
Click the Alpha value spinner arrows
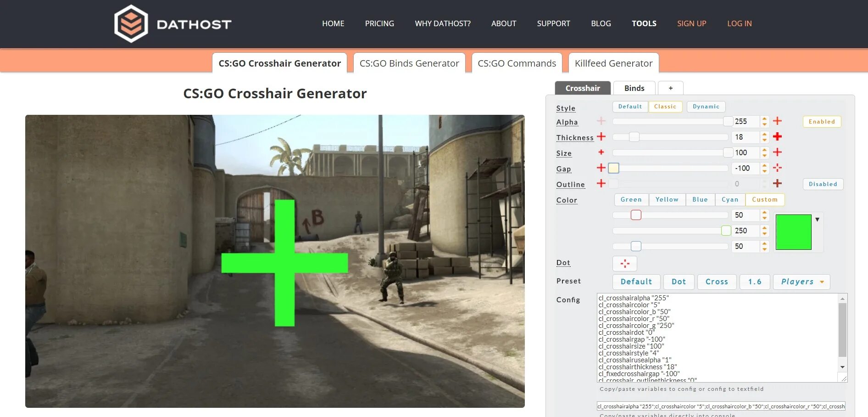point(764,121)
